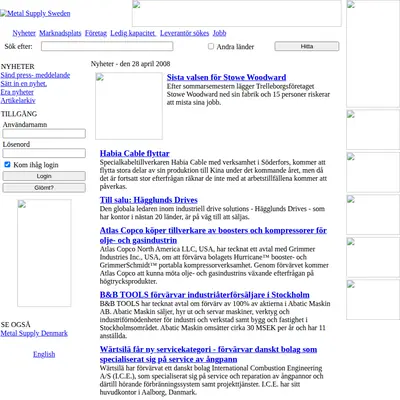This screenshot has width=400, height=400.
Task: Switch language via the English link
Action: point(44,354)
